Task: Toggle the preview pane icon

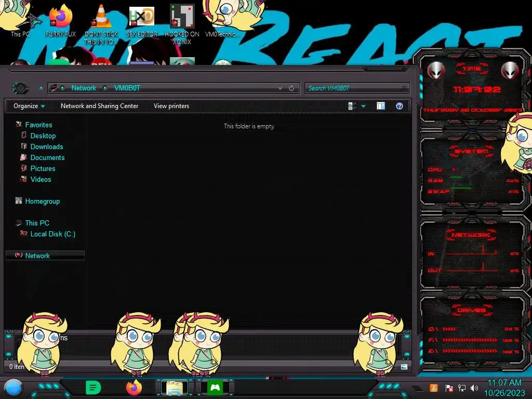Action: tap(381, 106)
